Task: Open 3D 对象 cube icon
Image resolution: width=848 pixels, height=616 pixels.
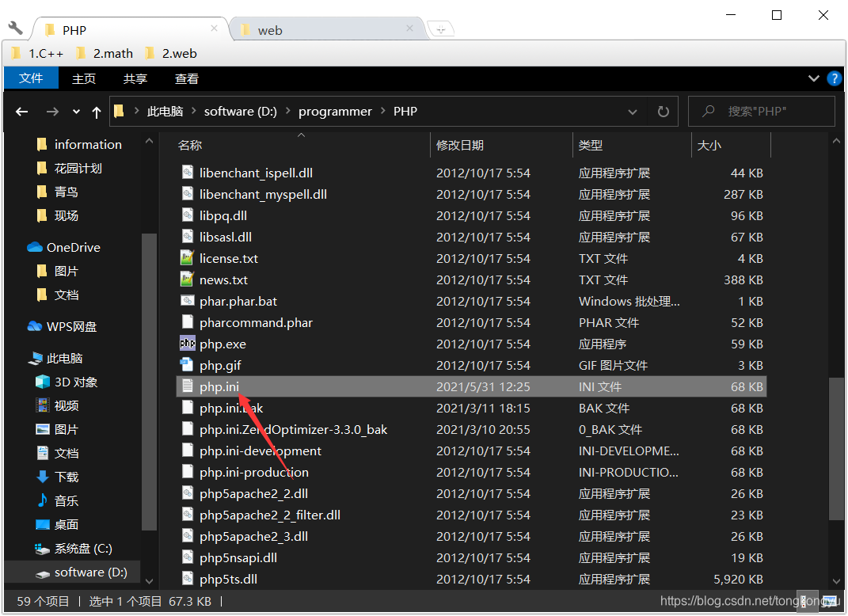Action: pyautogui.click(x=43, y=382)
